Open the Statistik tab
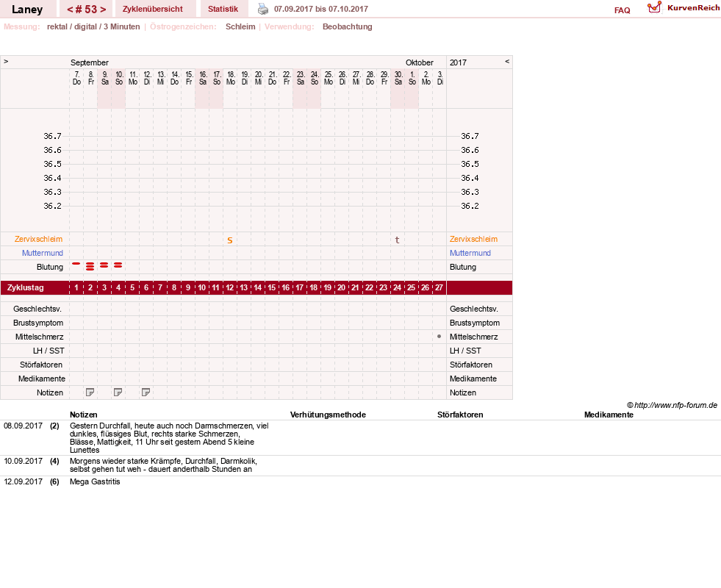Image resolution: width=721 pixels, height=588 pixels. coord(223,9)
